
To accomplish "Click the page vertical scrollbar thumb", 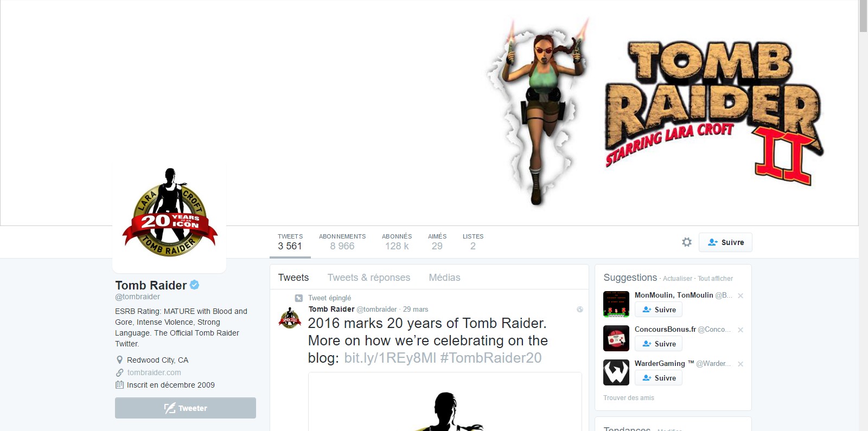I will click(x=863, y=16).
